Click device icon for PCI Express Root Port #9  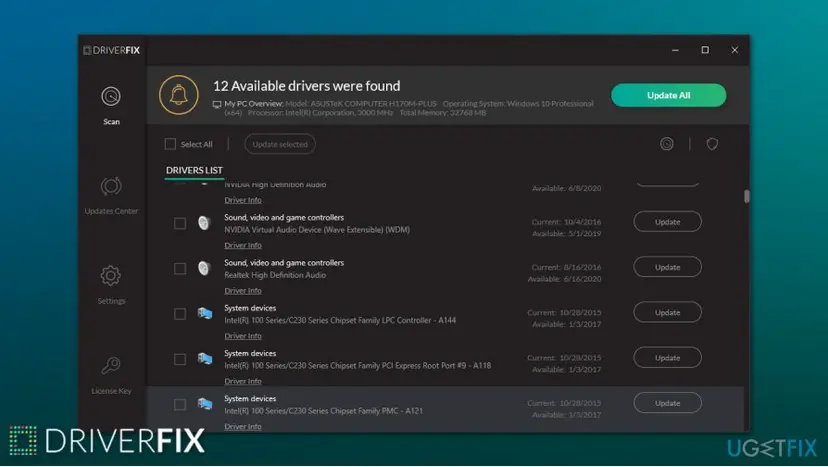coord(205,359)
